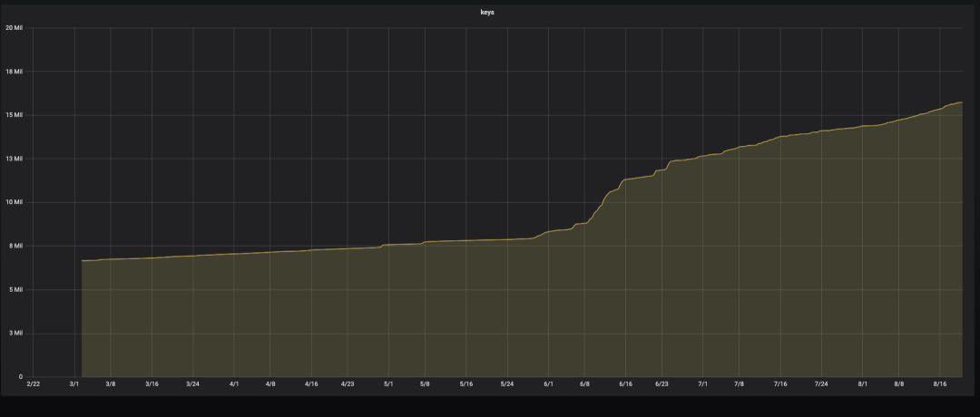Viewport: 980px width, 417px height.
Task: Select the '5 Mil' y-axis label
Action: tap(15, 290)
